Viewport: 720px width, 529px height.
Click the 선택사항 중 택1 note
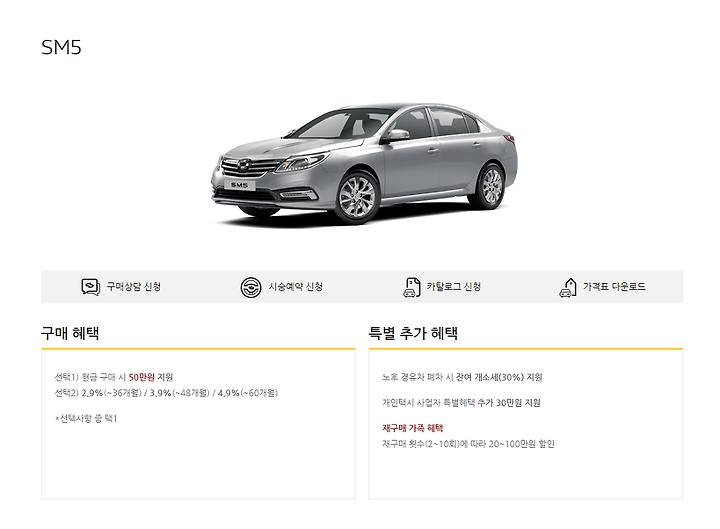point(86,418)
